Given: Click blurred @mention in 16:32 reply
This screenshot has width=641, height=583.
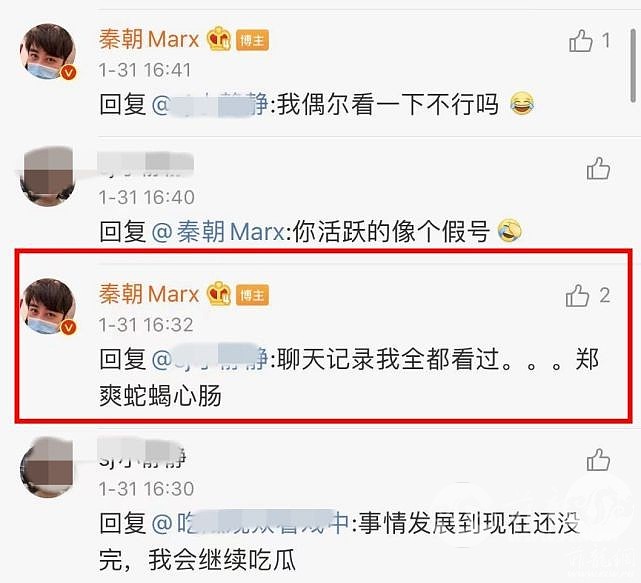Looking at the screenshot, I should click(210, 359).
